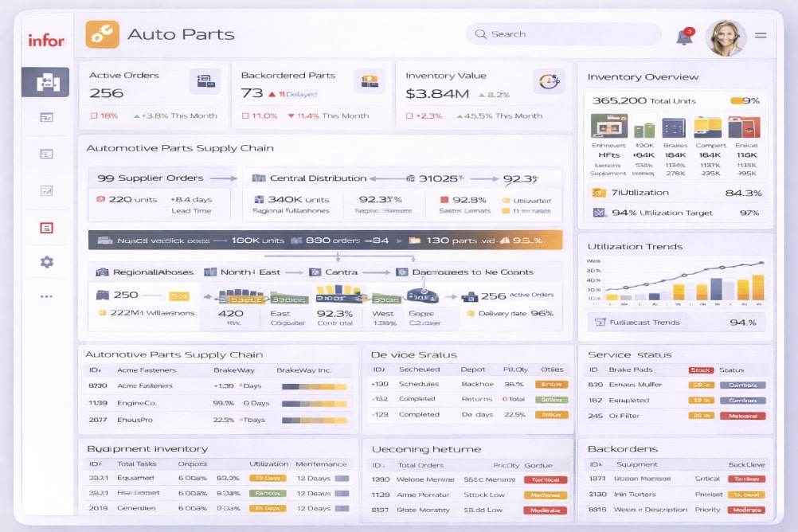Select the Acme Fasteners table row
This screenshot has width=798, height=532.
click(x=217, y=385)
